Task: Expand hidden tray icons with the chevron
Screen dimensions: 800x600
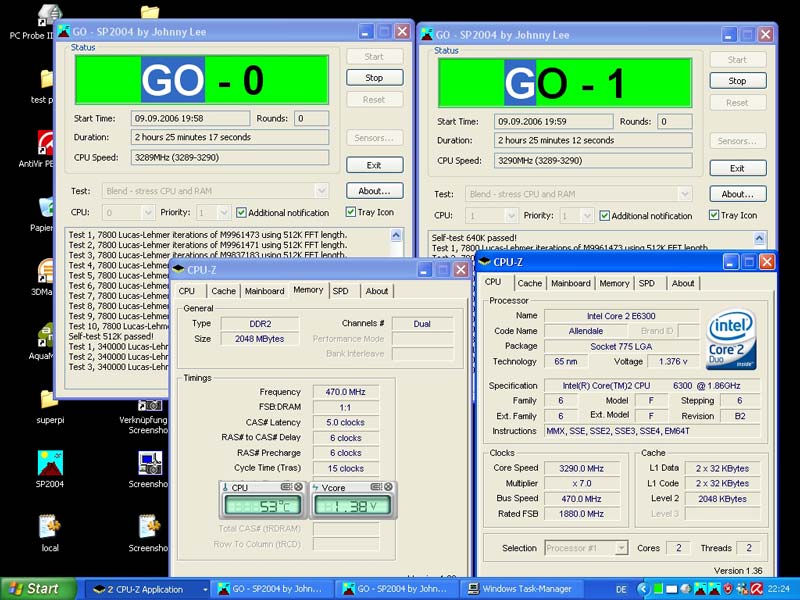Action: [643, 589]
